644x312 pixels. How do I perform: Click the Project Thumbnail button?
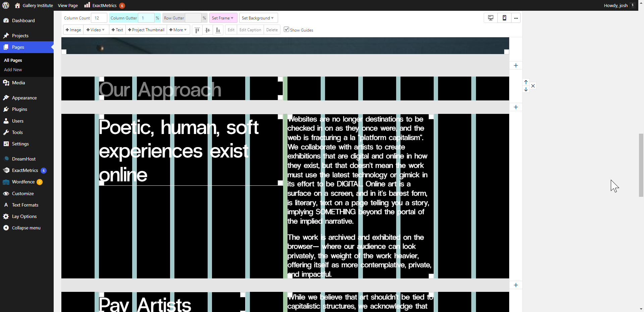click(146, 30)
